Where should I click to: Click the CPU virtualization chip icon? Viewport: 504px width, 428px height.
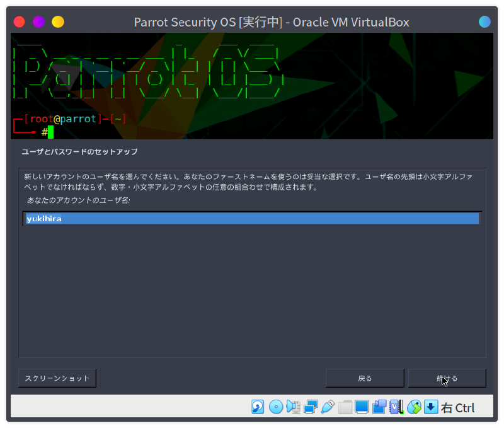click(x=396, y=407)
